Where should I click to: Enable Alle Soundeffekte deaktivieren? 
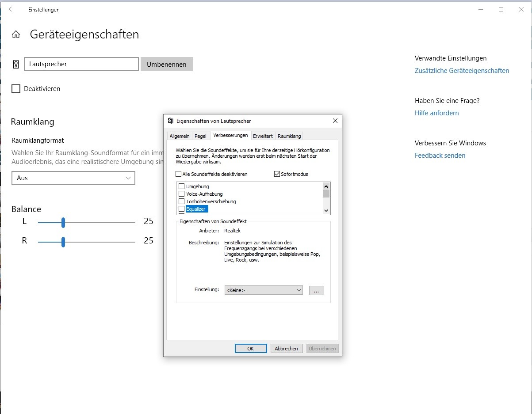pos(179,174)
